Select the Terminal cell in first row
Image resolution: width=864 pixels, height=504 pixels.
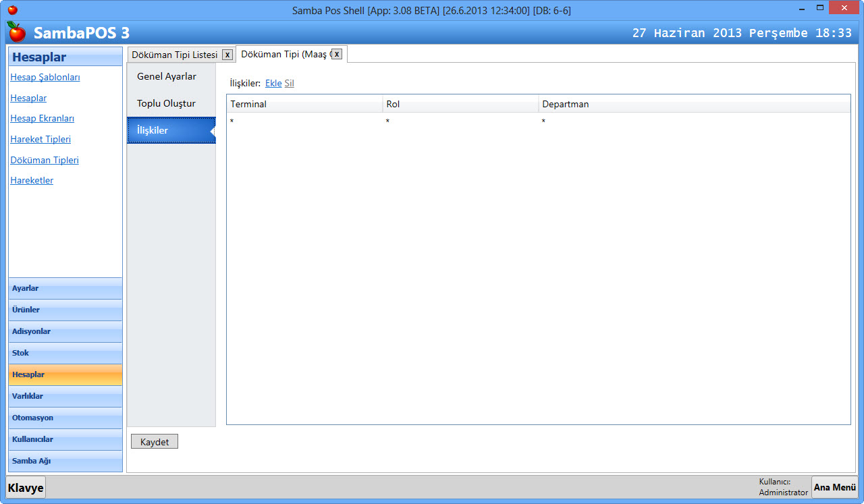(304, 121)
